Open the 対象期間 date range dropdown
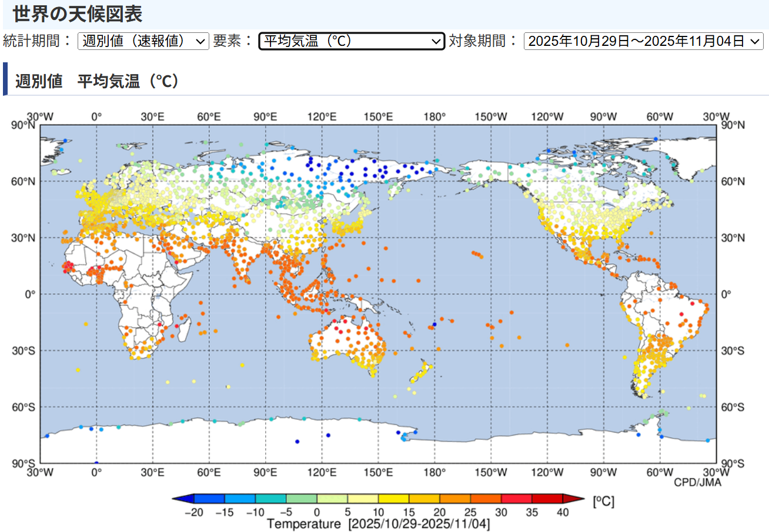The width and height of the screenshot is (769, 532). [643, 41]
